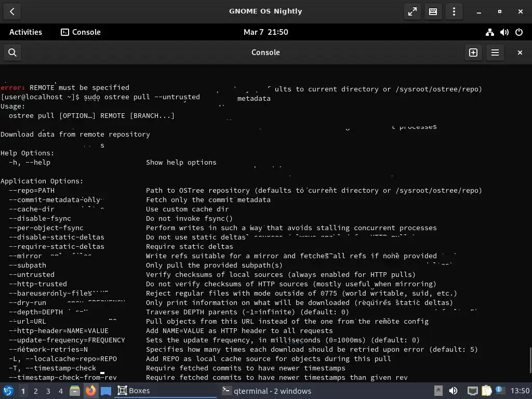
Task: Click the removable media eject tray icon
Action: [438, 391]
